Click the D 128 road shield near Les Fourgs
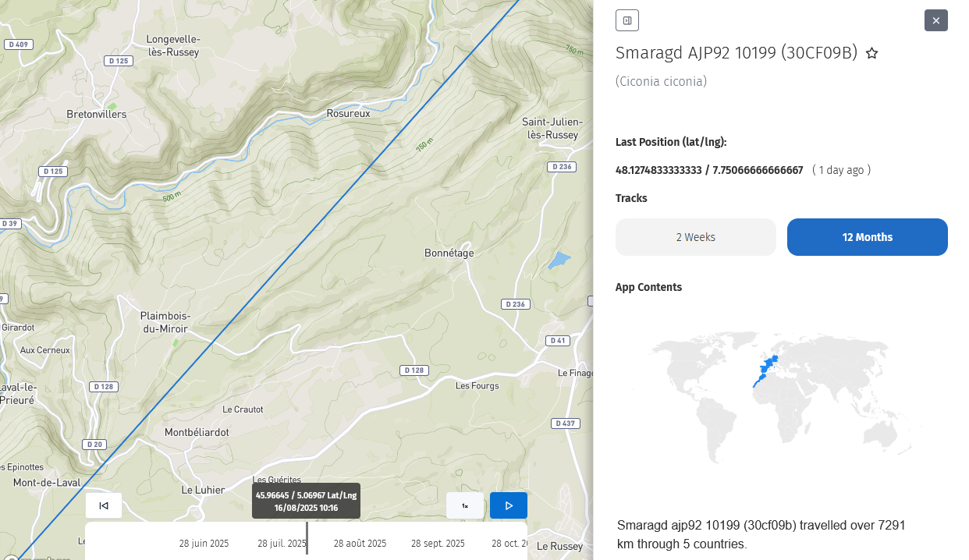The height and width of the screenshot is (560, 969). (415, 370)
